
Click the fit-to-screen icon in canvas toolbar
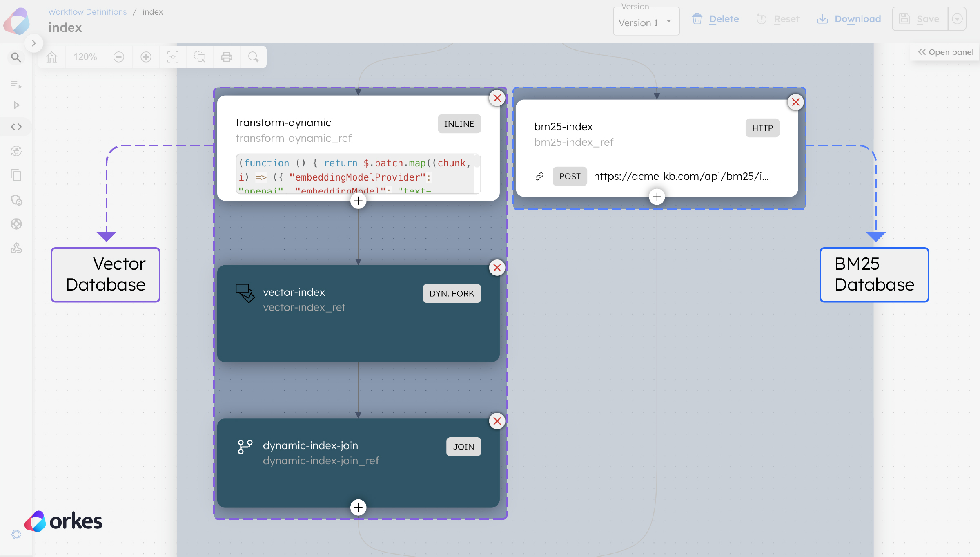pos(173,57)
